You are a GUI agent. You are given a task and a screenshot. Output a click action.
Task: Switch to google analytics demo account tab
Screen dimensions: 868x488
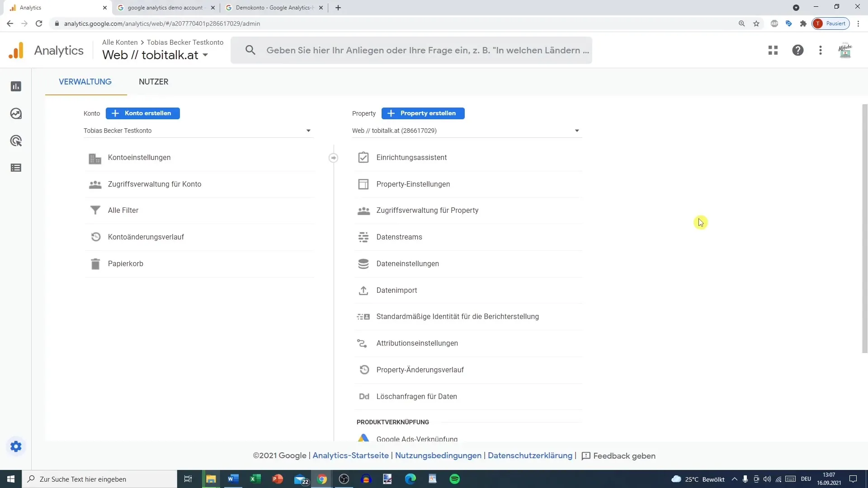[165, 8]
